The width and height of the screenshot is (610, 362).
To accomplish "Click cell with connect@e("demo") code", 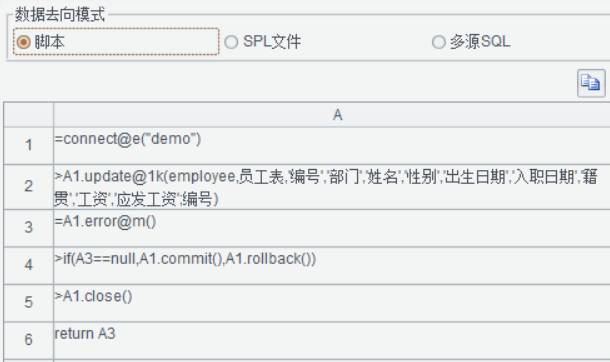I will pyautogui.click(x=332, y=145).
